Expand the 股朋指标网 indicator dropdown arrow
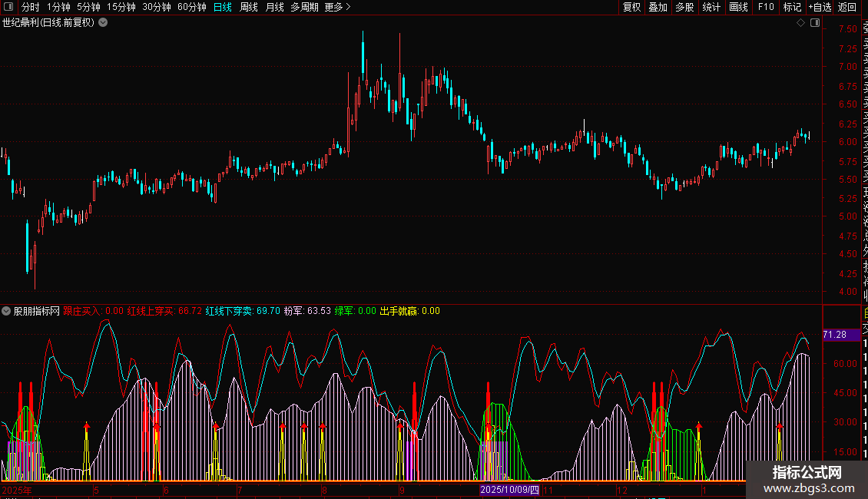The image size is (868, 499). (x=6, y=311)
